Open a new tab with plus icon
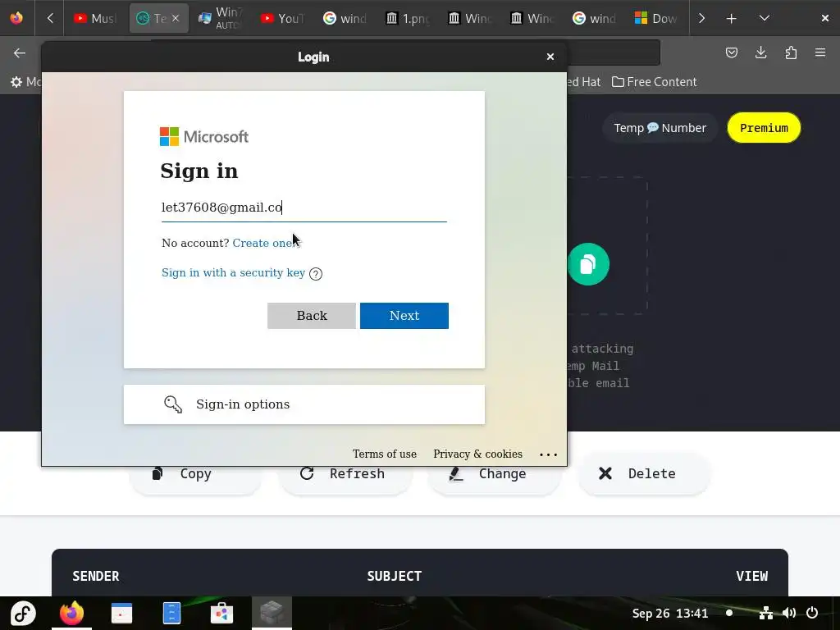Image resolution: width=840 pixels, height=630 pixels. pyautogui.click(x=731, y=18)
